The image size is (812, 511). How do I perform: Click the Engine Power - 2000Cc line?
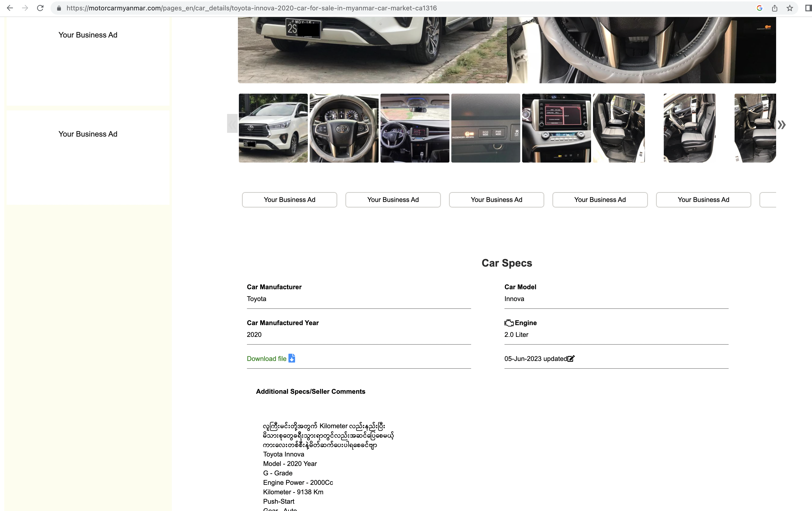pos(298,482)
